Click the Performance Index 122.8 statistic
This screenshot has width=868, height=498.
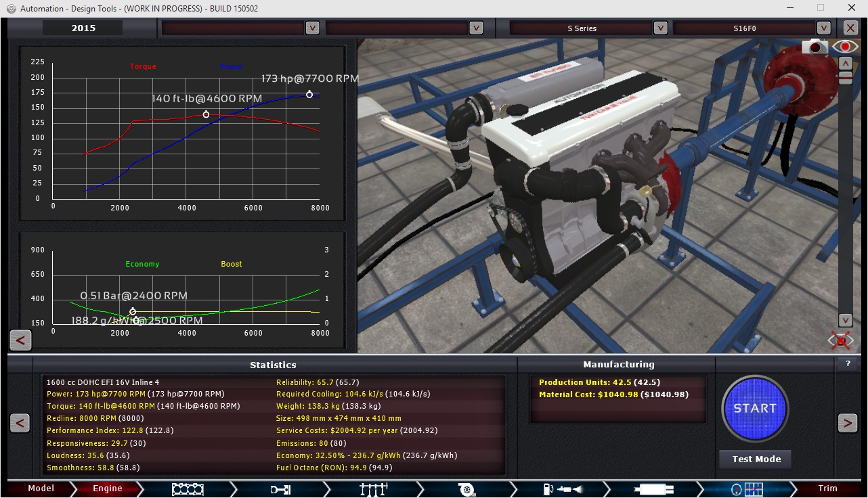(x=110, y=430)
